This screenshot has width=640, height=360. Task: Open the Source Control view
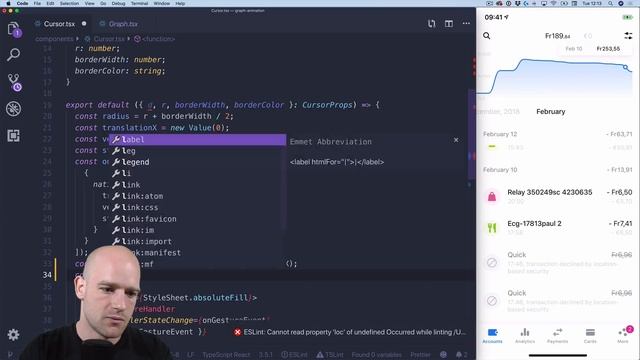[x=14, y=82]
